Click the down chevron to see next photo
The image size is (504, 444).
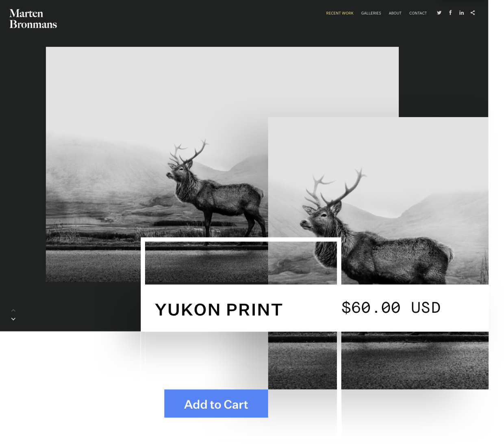click(13, 319)
